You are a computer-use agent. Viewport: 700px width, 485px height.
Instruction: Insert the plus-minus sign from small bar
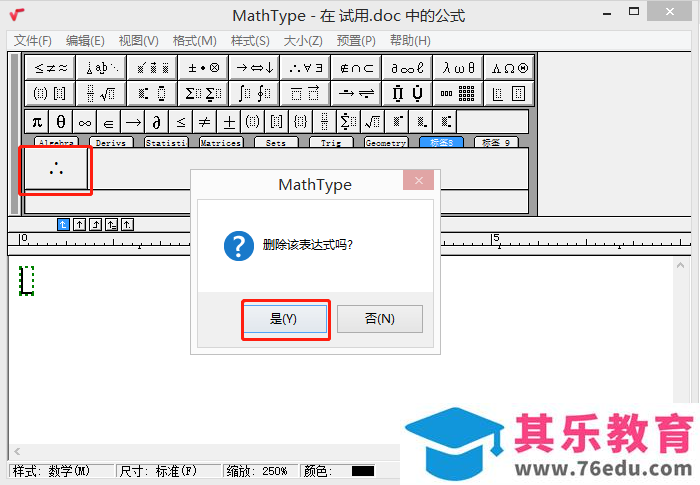pos(229,121)
